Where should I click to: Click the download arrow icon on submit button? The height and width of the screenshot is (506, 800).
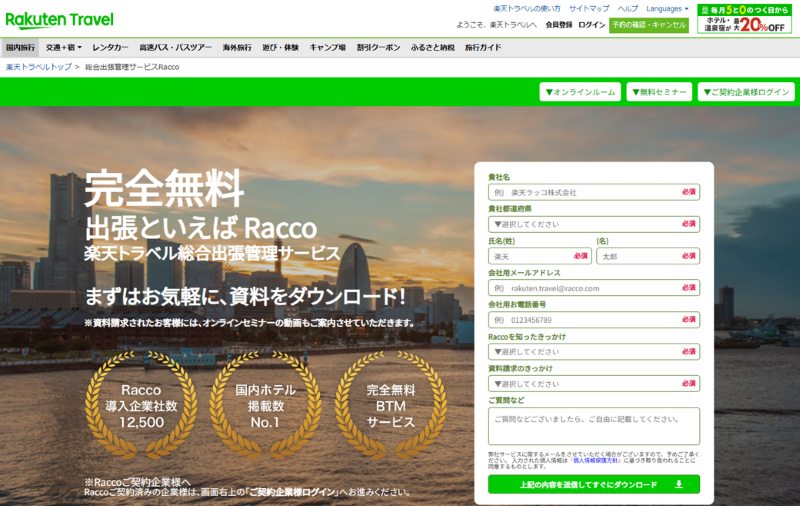679,484
